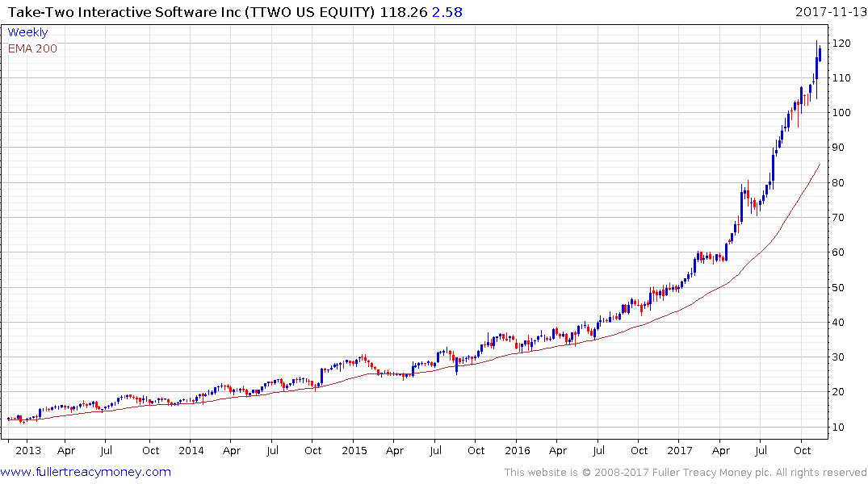Click the 20 price axis label
The width and height of the screenshot is (868, 484).
pyautogui.click(x=838, y=391)
